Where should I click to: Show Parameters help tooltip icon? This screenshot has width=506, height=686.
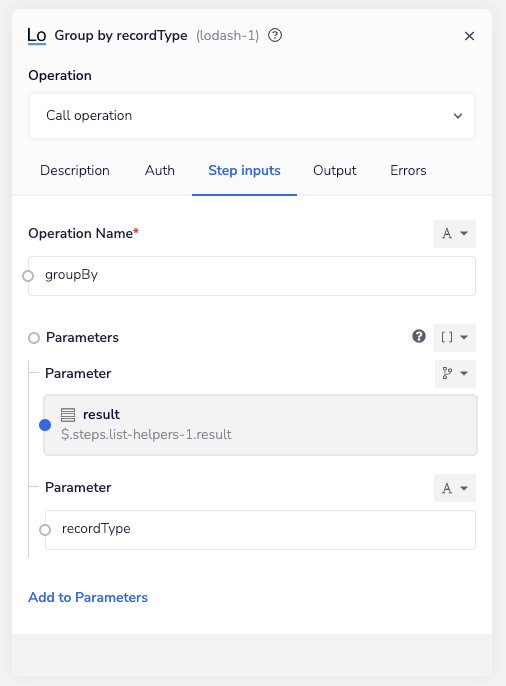pos(419,336)
